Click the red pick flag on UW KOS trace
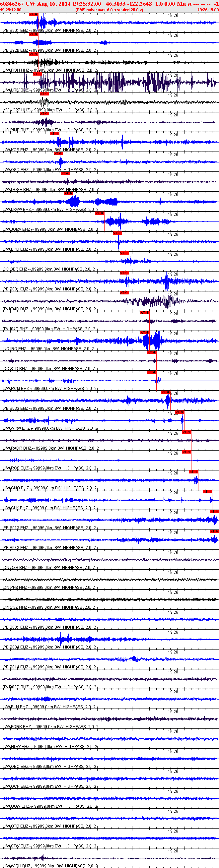Image resolution: width=219 pixels, height=868 pixels. click(x=54, y=133)
